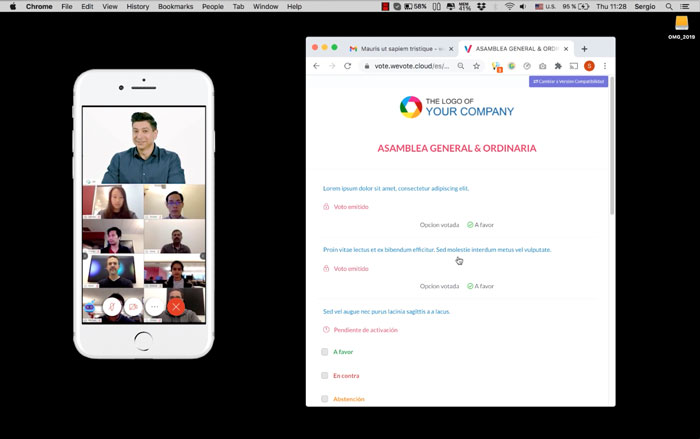Click the Cast media icon
This screenshot has width=700, height=439.
click(574, 66)
